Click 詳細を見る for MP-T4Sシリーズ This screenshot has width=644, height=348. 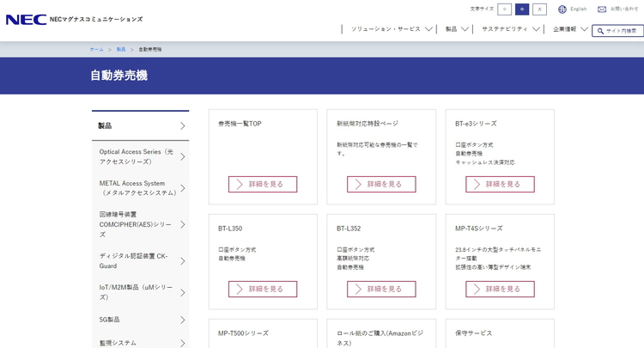point(500,289)
